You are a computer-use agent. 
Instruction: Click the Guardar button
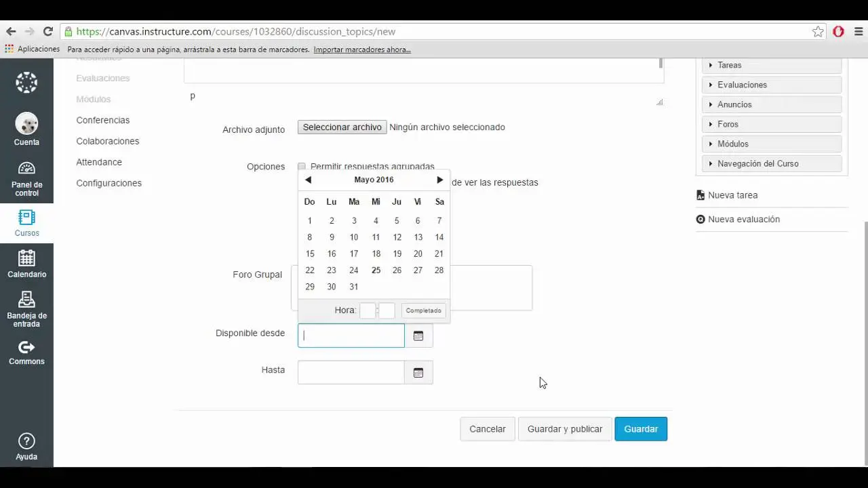pos(640,429)
